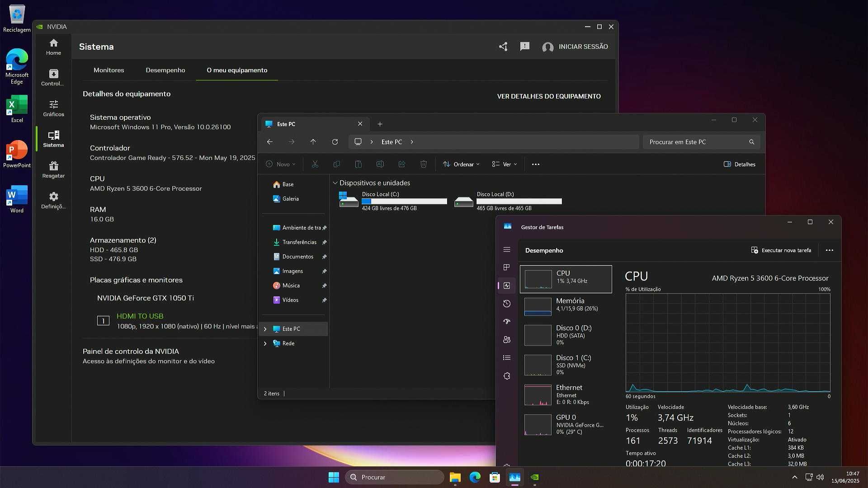
Task: Open Resgatar section in NVIDIA sidebar
Action: 53,170
